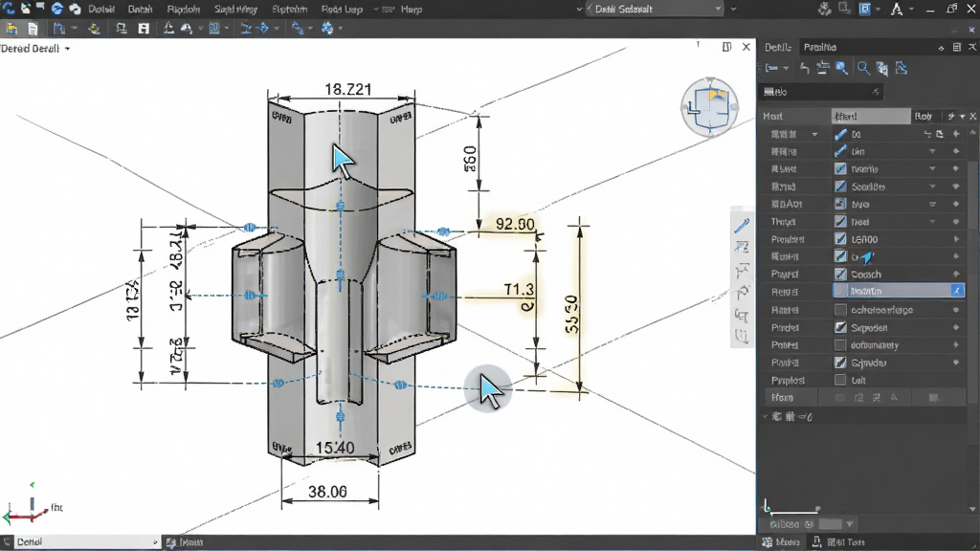Expand the collapsed section below the Hom row

point(766,416)
